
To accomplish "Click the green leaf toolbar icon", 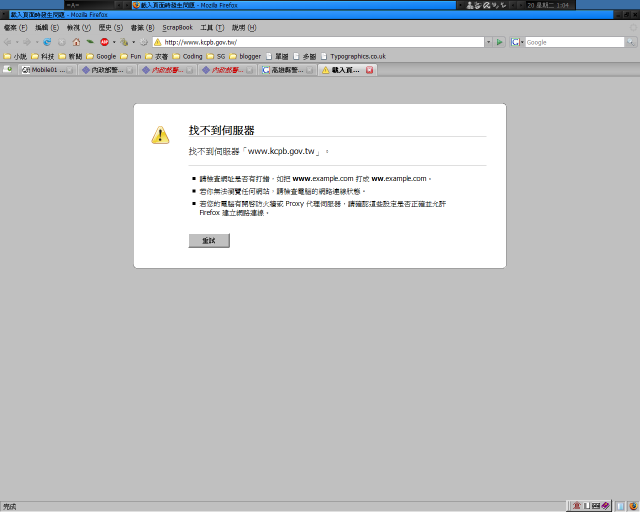I will pyautogui.click(x=90, y=42).
